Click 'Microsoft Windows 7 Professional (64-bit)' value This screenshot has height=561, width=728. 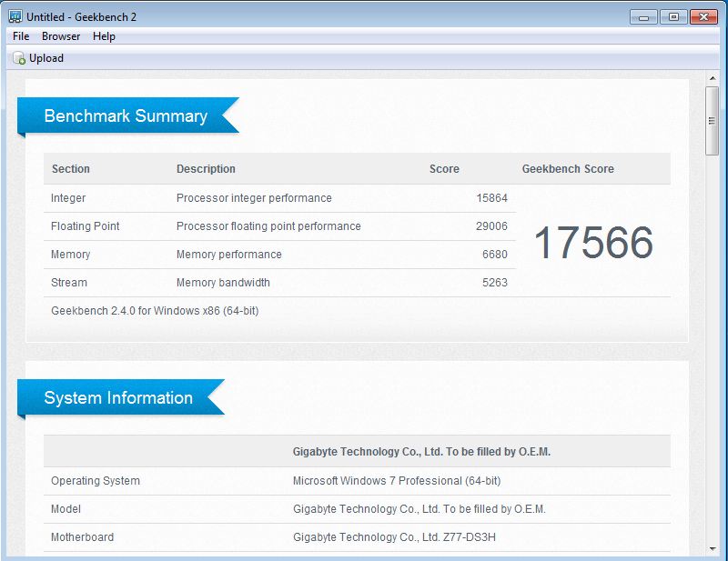click(x=397, y=481)
